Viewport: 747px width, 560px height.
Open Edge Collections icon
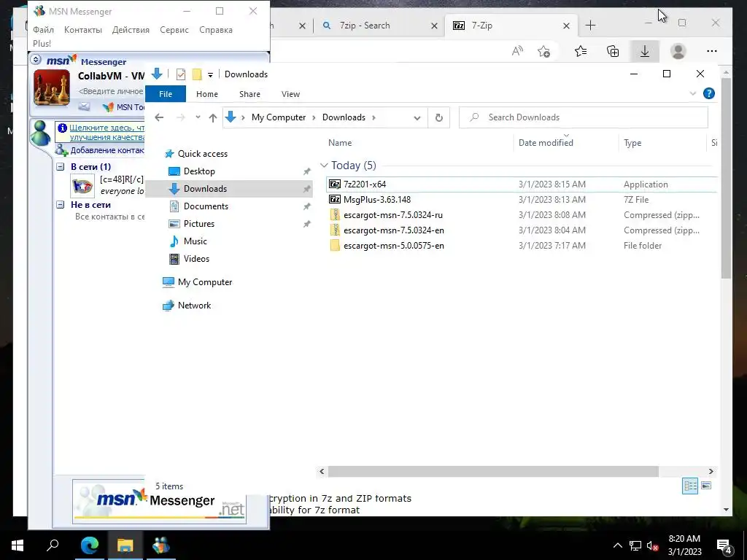click(x=613, y=51)
